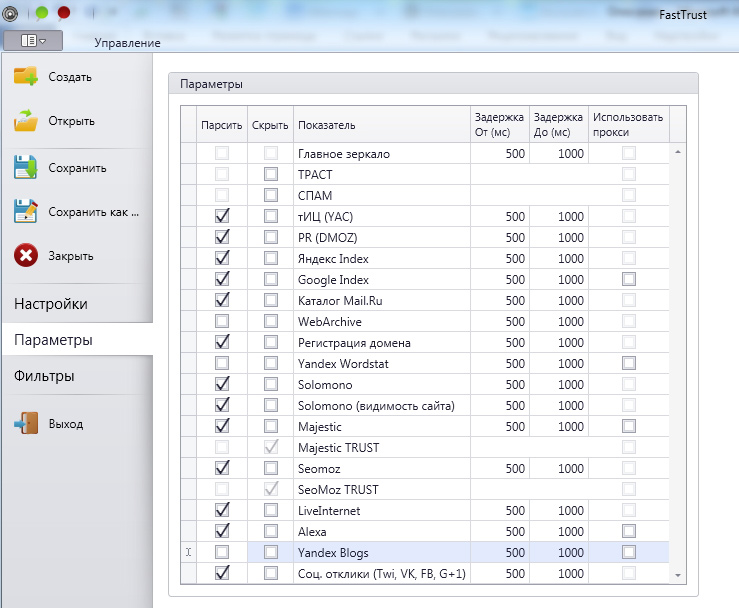Click the Сохранить как icon
The image size is (739, 608).
pos(25,211)
